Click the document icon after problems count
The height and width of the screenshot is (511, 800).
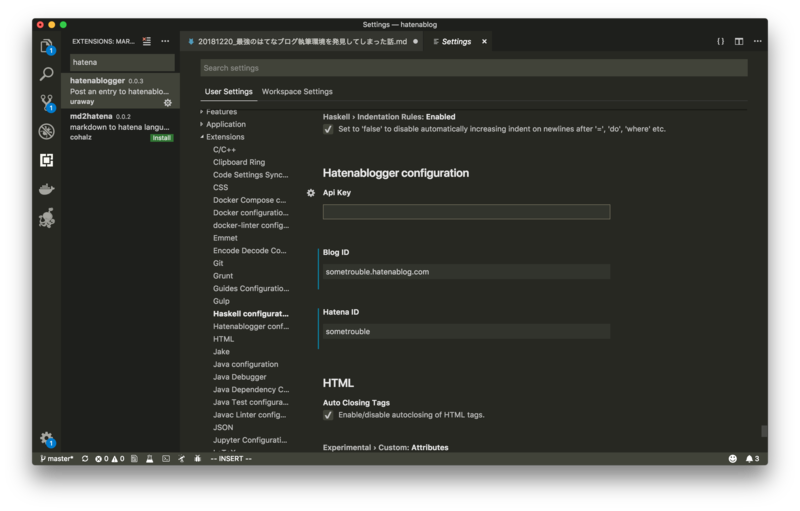(x=134, y=458)
